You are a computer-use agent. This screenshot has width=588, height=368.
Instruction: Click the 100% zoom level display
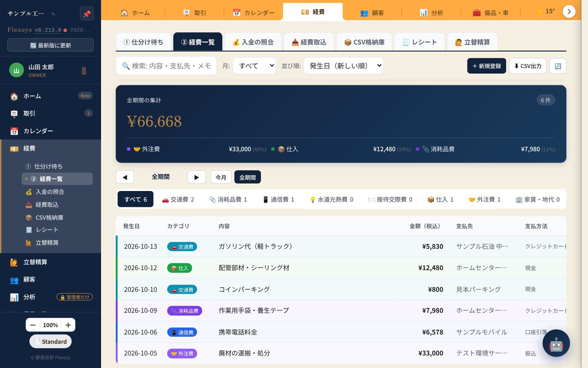click(50, 325)
